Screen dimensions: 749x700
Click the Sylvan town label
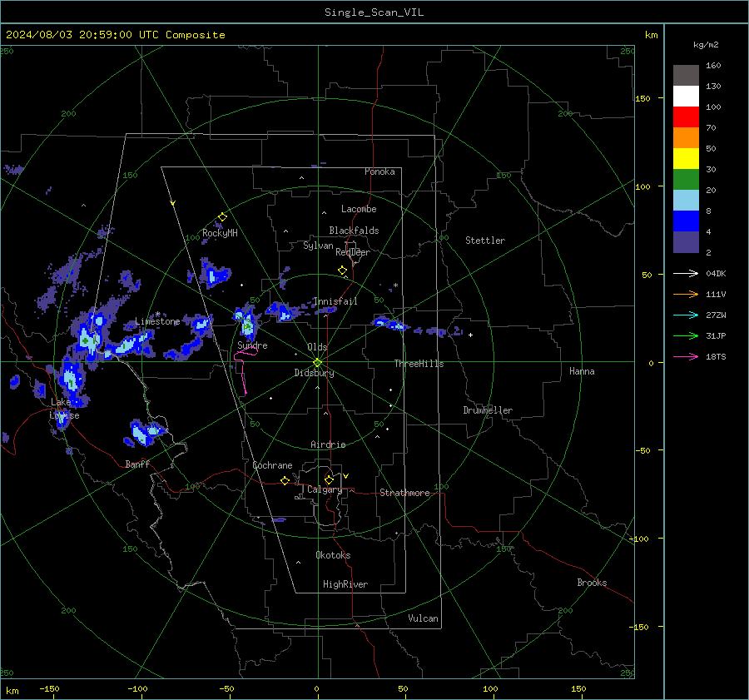318,246
